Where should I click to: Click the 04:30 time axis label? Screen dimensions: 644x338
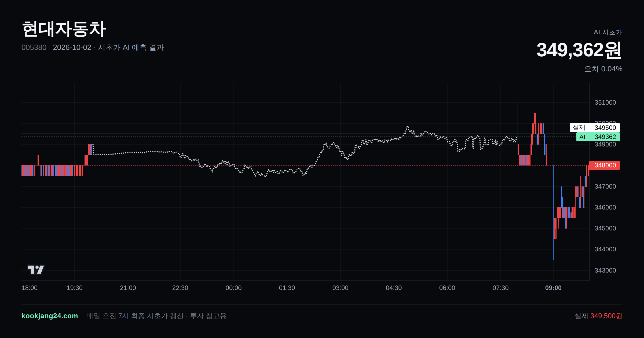pyautogui.click(x=394, y=288)
